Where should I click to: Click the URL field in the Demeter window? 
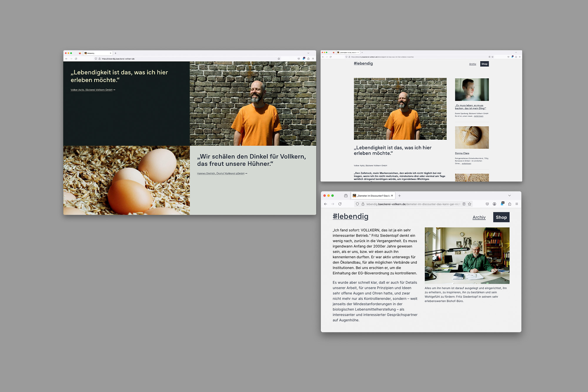[413, 204]
